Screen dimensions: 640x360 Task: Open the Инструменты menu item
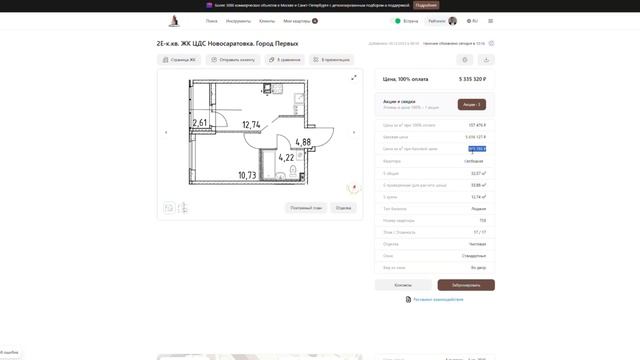pos(238,21)
